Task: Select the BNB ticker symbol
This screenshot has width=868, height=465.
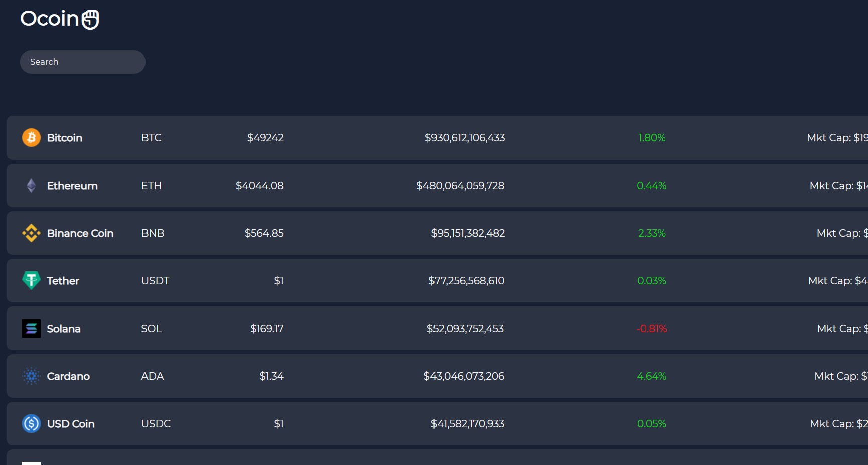Action: 153,233
